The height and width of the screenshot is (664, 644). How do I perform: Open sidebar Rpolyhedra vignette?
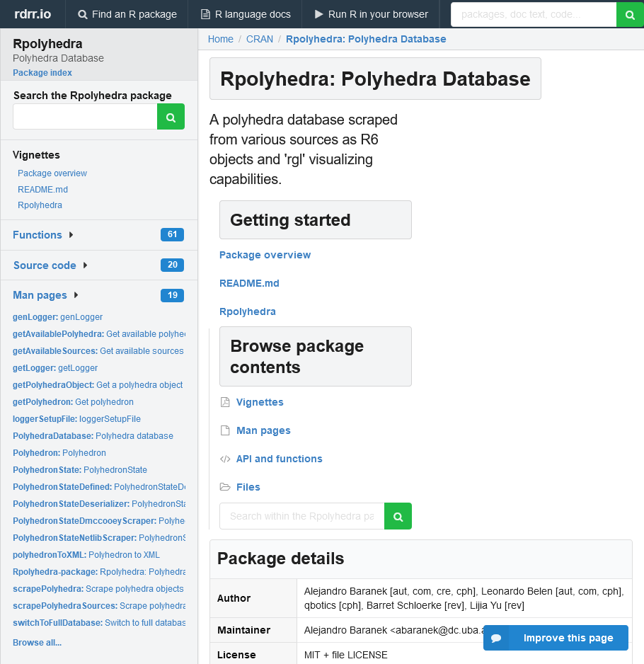point(40,205)
